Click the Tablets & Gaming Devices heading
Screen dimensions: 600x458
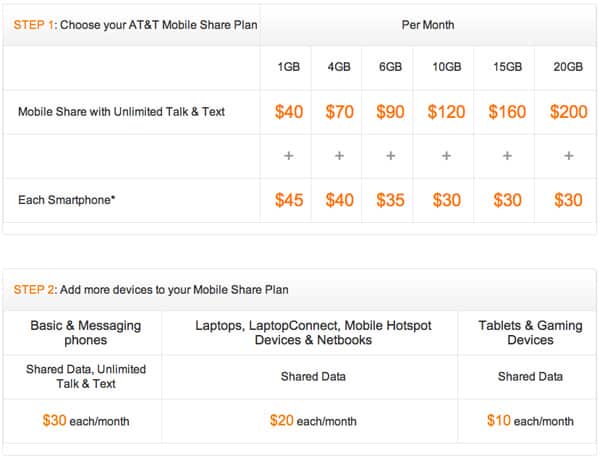[530, 333]
